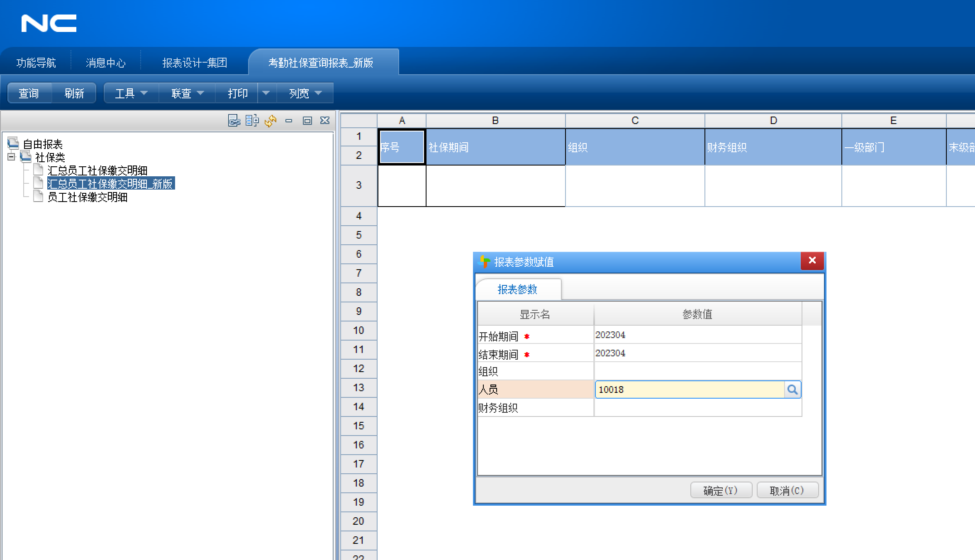The height and width of the screenshot is (560, 975).
Task: Click the 开始期间 parameter label
Action: point(498,336)
